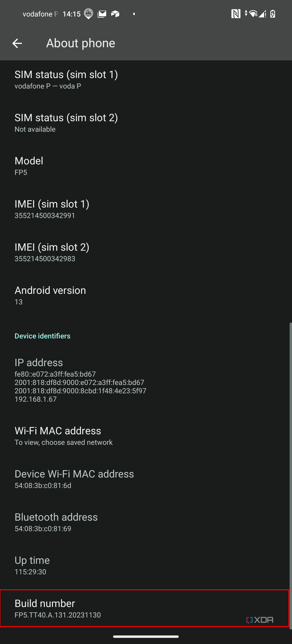This screenshot has height=644, width=292.
Task: Tap the Wi-Fi signal icon in the status bar
Action: coord(253,14)
